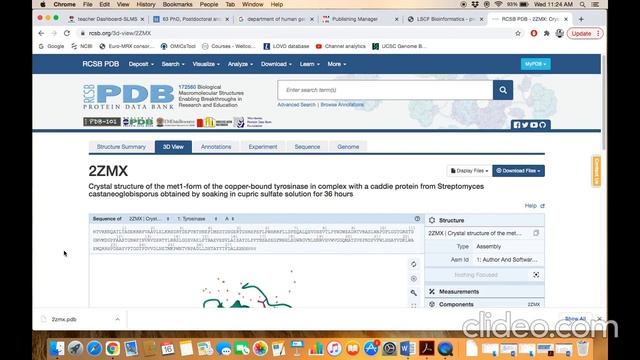Click the Chrome address bar URL
The width and height of the screenshot is (640, 360).
click(x=120, y=33)
